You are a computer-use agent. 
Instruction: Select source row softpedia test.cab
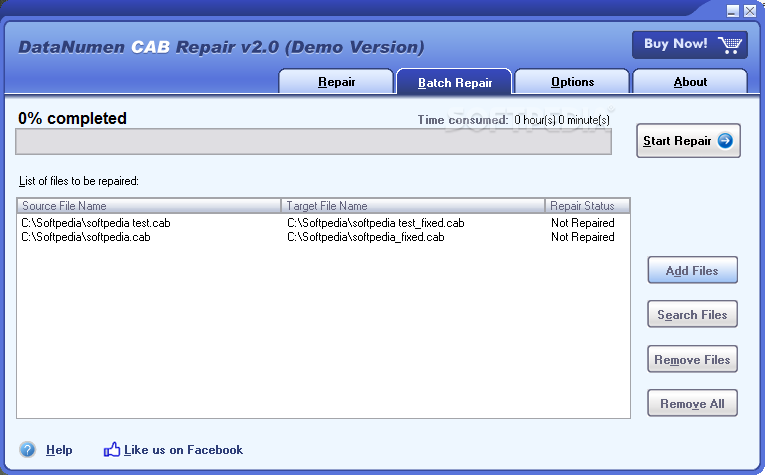96,223
